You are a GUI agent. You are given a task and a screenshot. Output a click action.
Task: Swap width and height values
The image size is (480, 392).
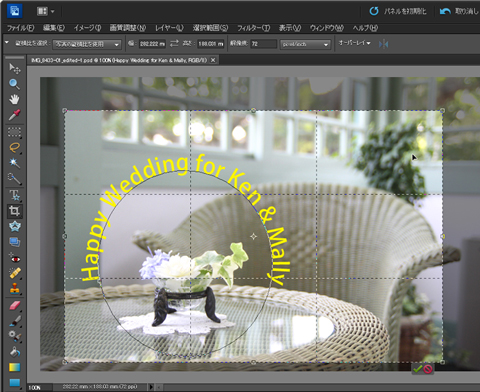click(174, 44)
